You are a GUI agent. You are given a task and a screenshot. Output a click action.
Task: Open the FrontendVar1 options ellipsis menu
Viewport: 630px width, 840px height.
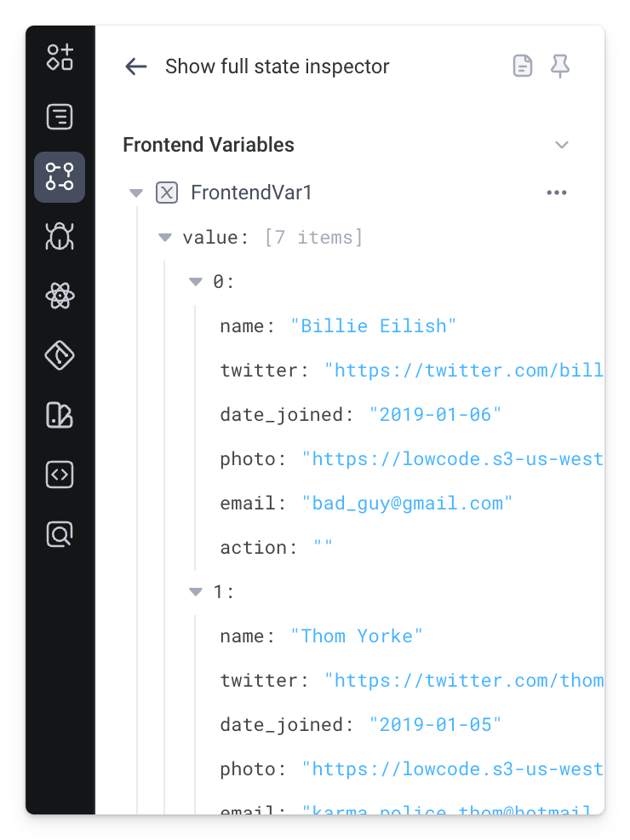(x=557, y=193)
